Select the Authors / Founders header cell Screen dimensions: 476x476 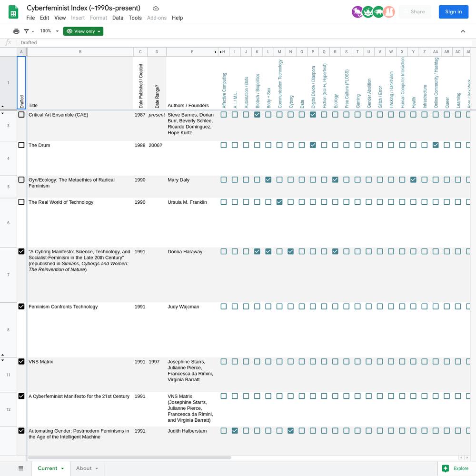click(x=192, y=83)
